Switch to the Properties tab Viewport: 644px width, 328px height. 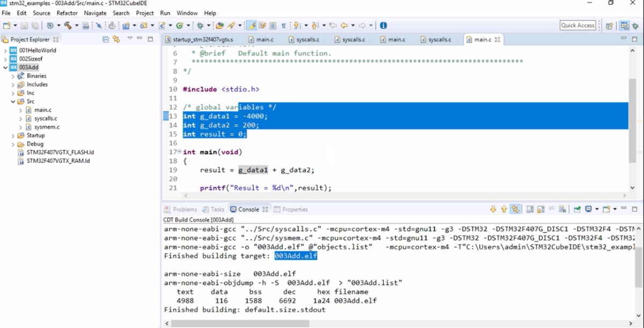(290, 210)
